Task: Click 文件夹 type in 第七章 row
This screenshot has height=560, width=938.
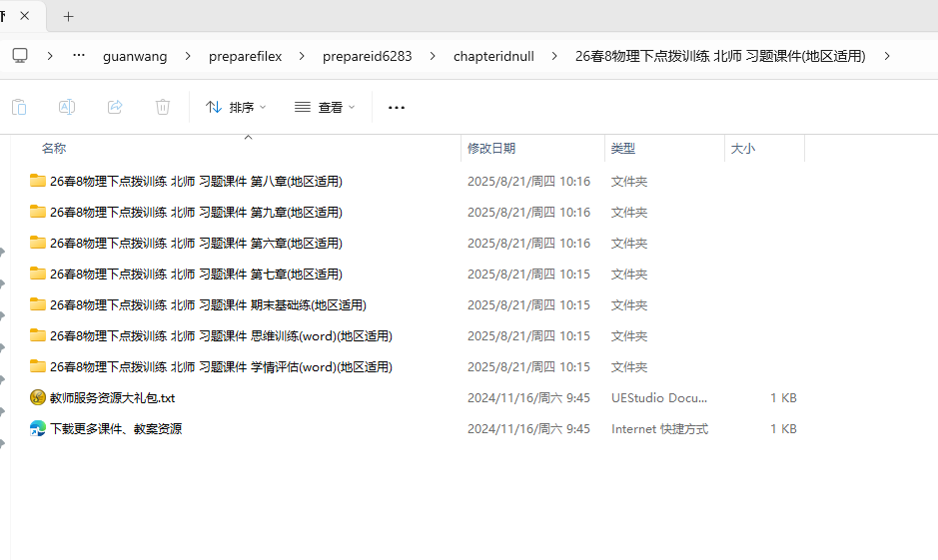Action: pos(629,275)
